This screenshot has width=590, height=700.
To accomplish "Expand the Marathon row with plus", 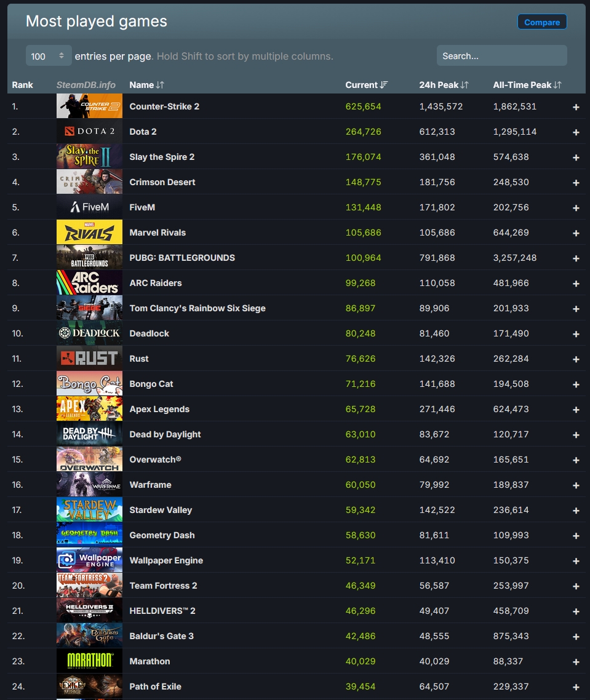I will (x=576, y=662).
